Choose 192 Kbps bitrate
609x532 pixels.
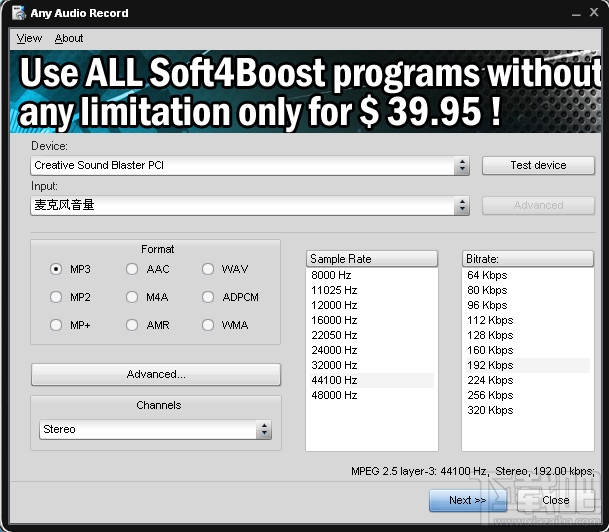tap(528, 365)
